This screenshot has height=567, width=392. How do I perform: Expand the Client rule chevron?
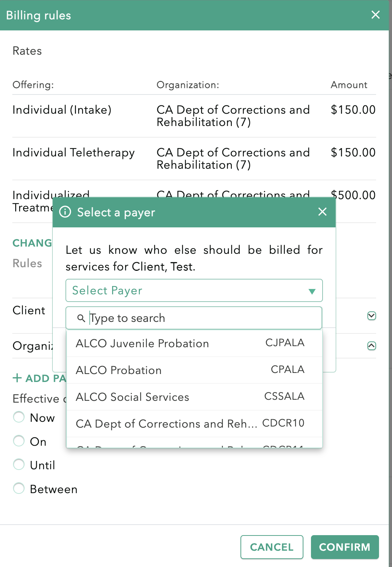[371, 316]
